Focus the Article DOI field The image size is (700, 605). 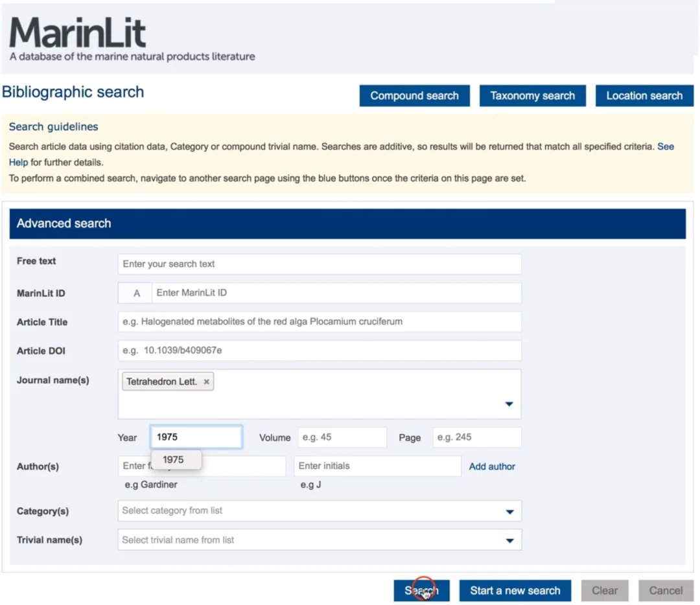(x=319, y=350)
